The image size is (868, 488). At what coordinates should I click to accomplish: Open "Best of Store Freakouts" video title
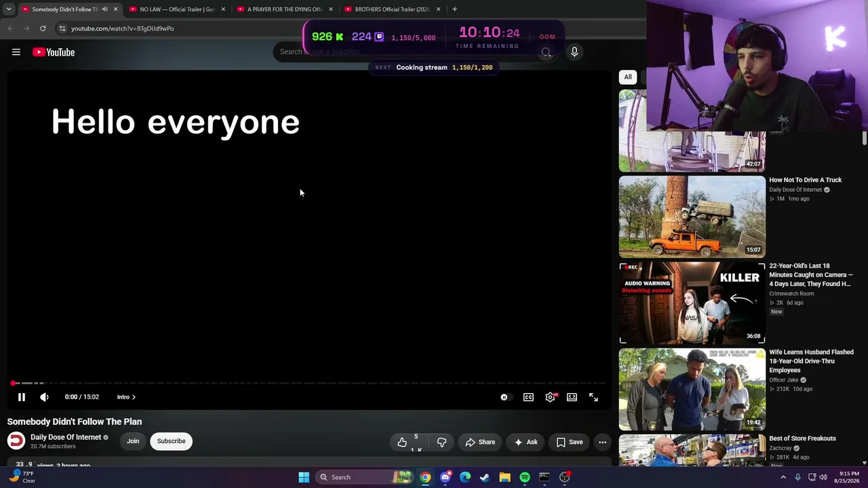[x=802, y=439]
